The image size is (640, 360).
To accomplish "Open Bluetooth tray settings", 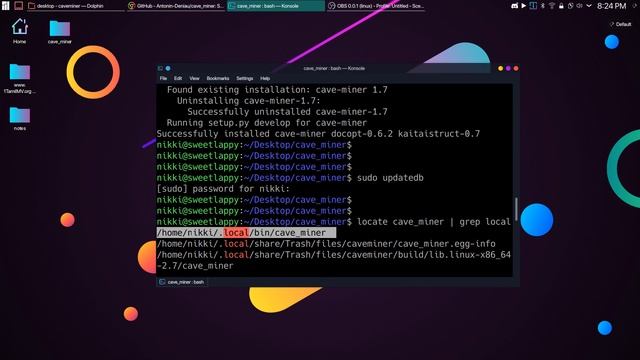I will pos(542,6).
